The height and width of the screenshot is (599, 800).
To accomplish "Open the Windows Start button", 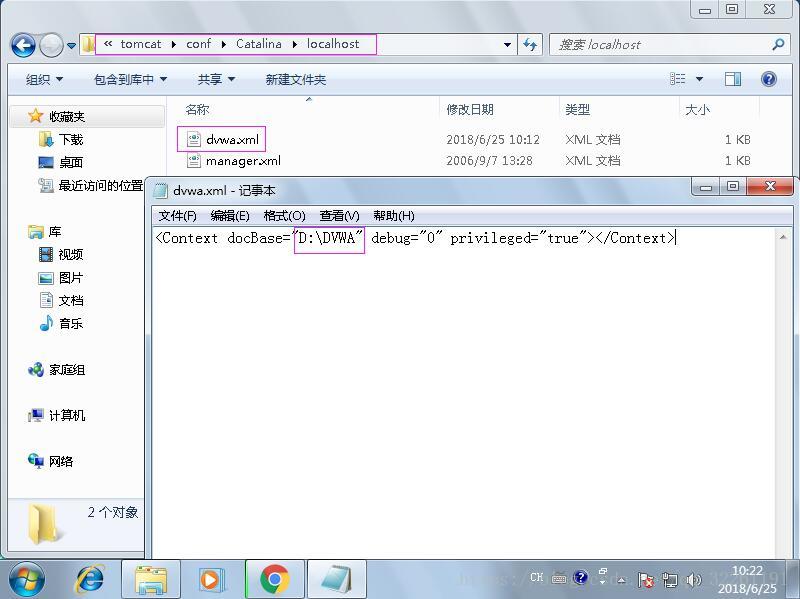I will [27, 580].
